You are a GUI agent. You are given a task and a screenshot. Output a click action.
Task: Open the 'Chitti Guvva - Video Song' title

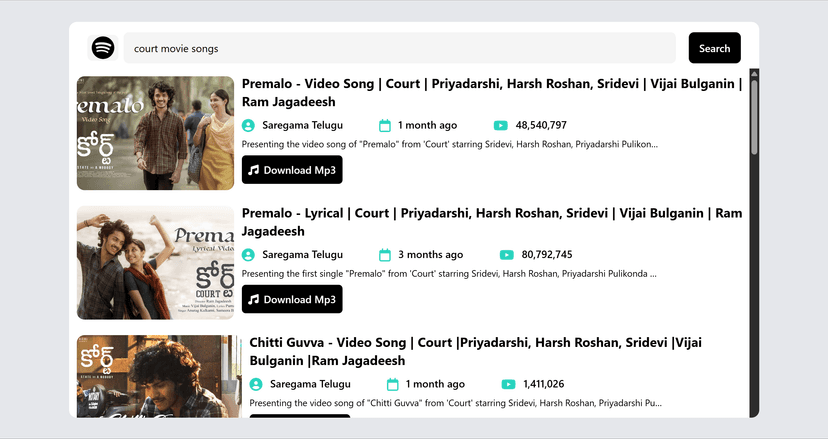(475, 351)
